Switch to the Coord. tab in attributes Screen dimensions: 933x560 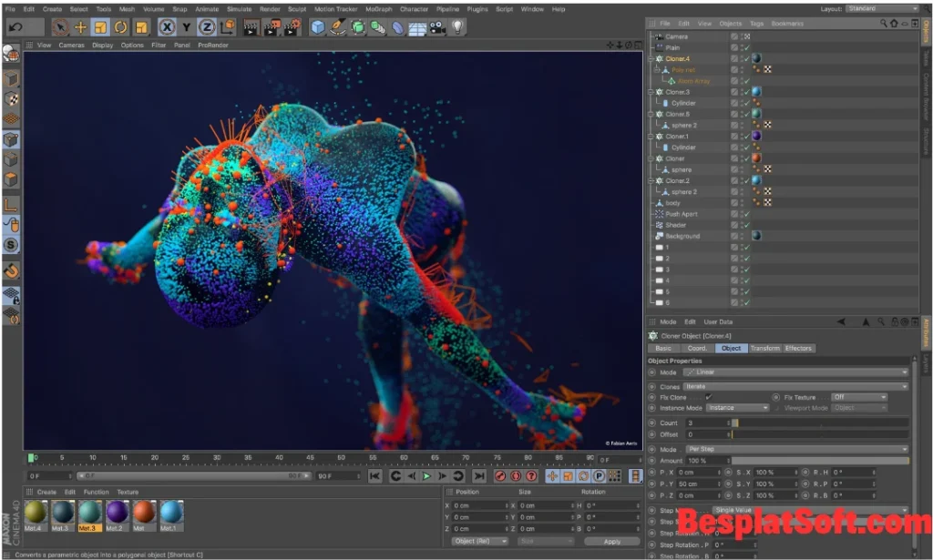point(697,348)
